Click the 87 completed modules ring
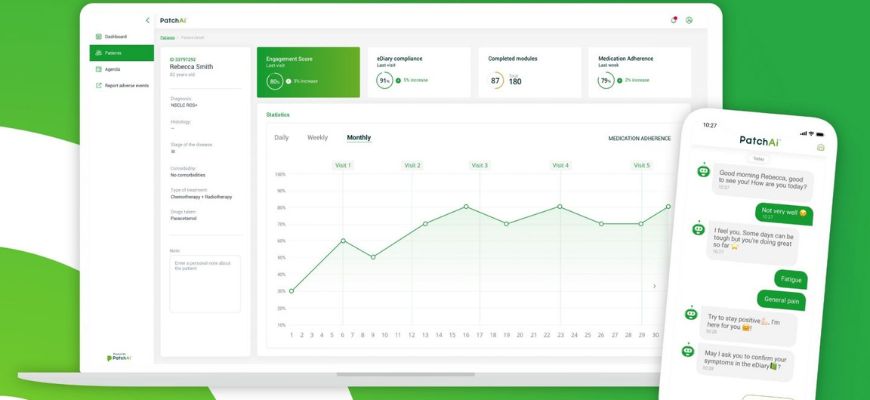Screen dimensions: 870x400 (495, 80)
